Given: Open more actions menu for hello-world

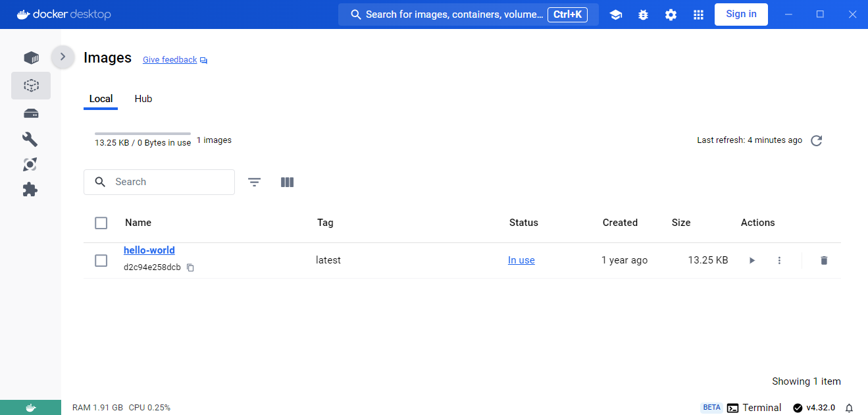Looking at the screenshot, I should coord(779,261).
